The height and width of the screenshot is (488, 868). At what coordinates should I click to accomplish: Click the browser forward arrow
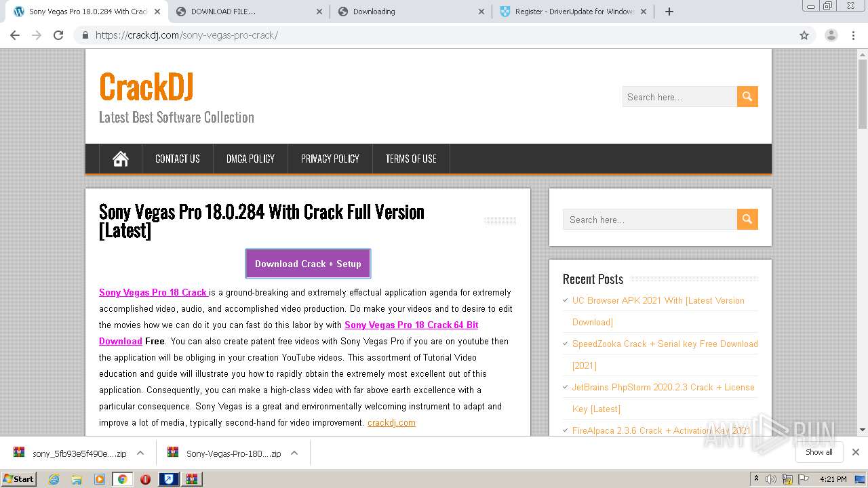click(37, 35)
